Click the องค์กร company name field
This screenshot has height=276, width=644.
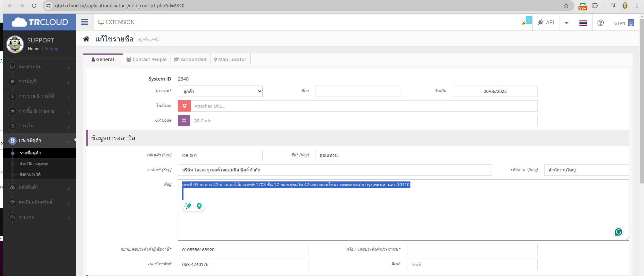coord(335,170)
